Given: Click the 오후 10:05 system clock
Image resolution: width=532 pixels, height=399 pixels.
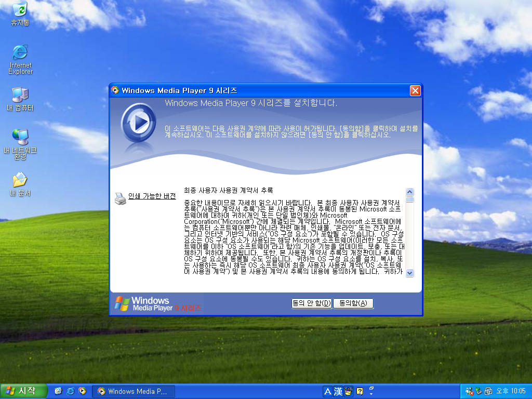Looking at the screenshot, I should [511, 391].
